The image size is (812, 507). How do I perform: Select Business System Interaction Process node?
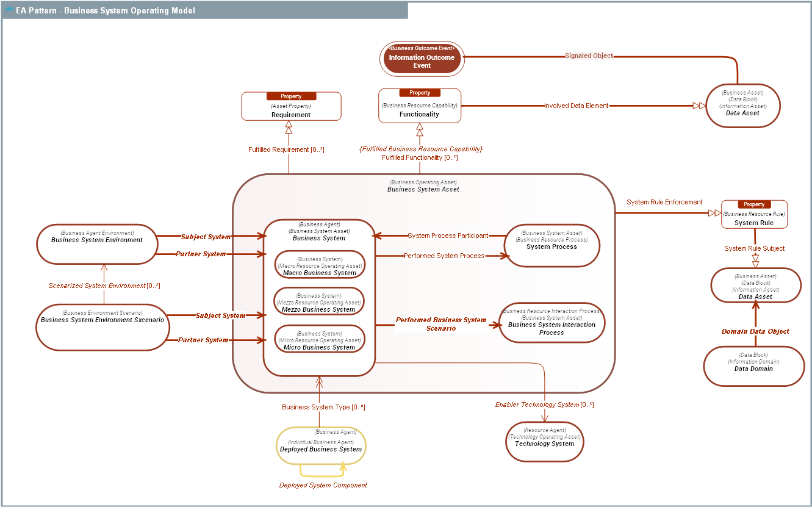tap(552, 323)
